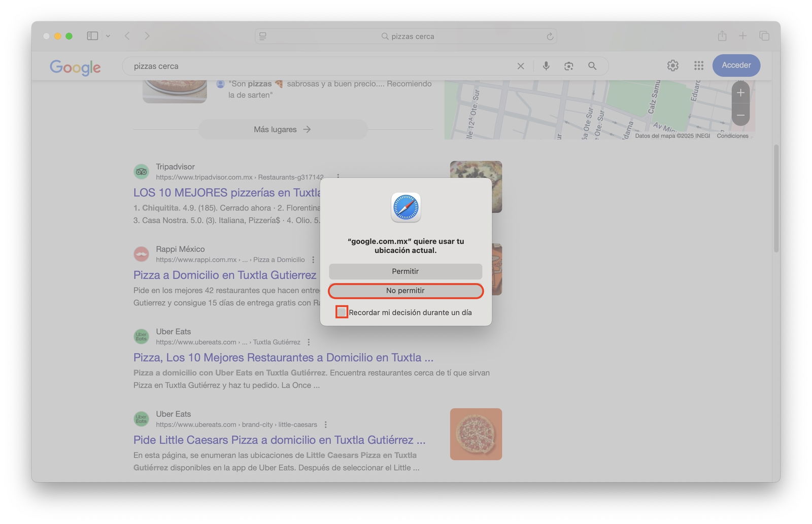Viewport: 812px width, 524px height.
Task: Check 'Recordar mi decisión durante un día'
Action: 342,312
